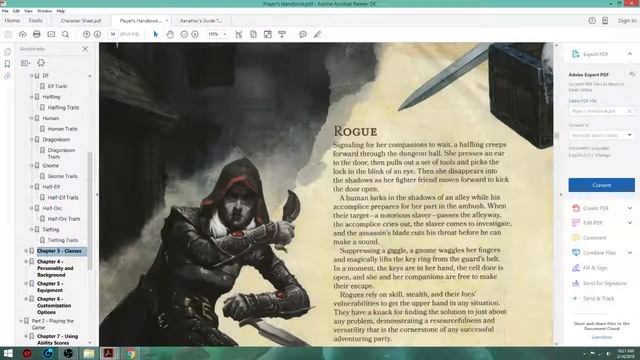The height and width of the screenshot is (360, 640).
Task: Open attachments paperclip panel icon
Action: [x=7, y=76]
